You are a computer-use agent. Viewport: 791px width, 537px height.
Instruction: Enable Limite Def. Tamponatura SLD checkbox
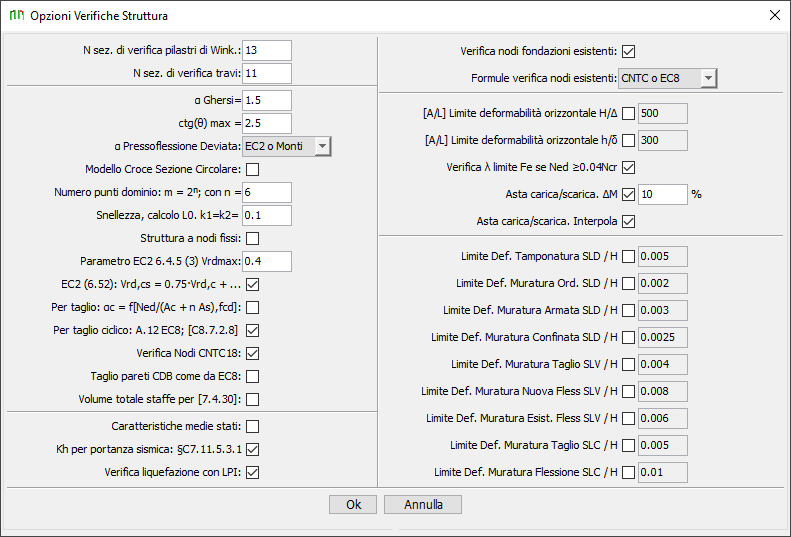(x=629, y=256)
